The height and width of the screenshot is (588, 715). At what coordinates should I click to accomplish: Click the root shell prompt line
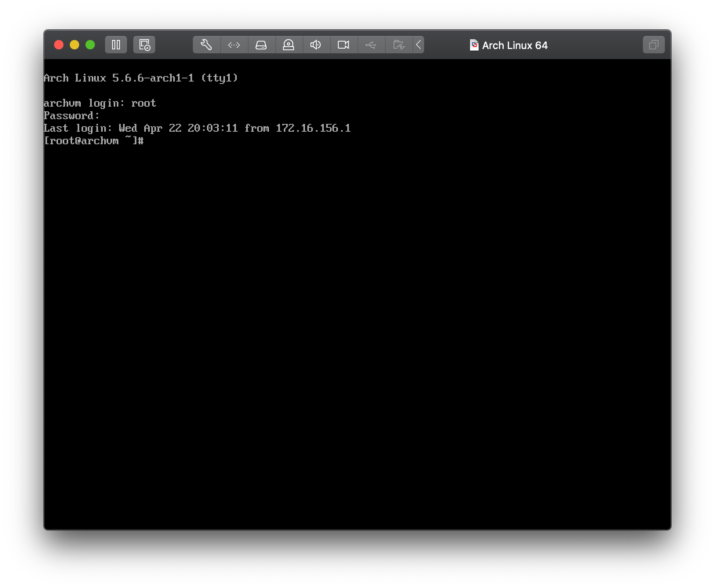(94, 141)
